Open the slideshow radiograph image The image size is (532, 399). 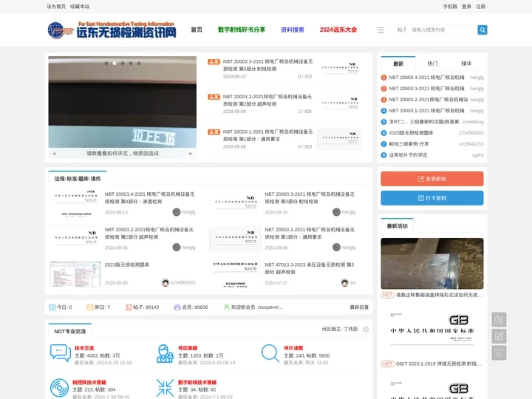pos(123,102)
